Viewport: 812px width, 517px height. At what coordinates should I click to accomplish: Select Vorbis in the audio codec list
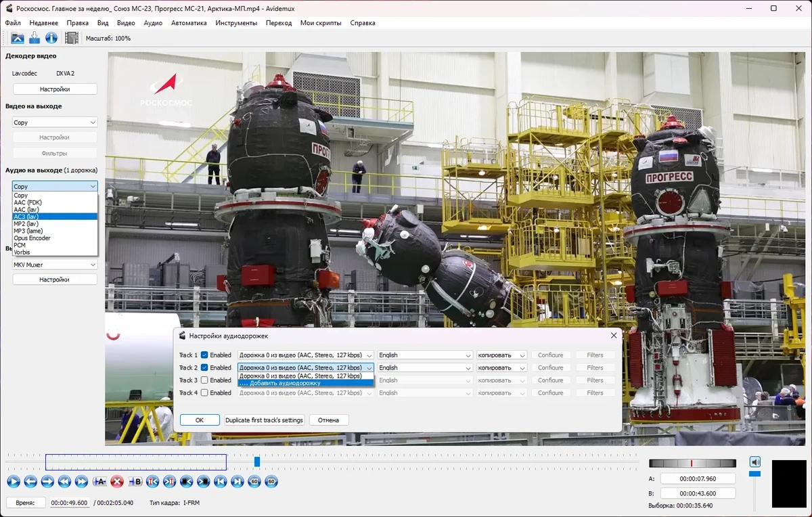tap(55, 252)
